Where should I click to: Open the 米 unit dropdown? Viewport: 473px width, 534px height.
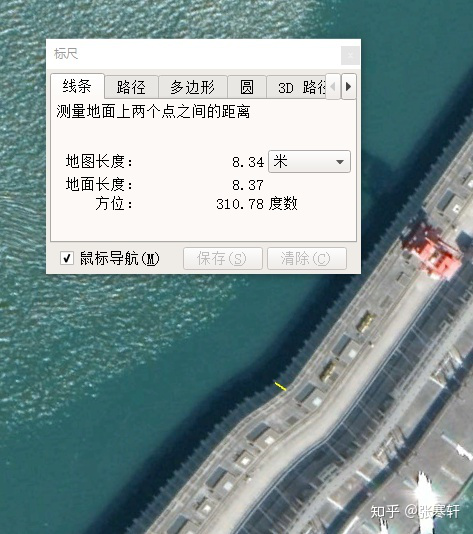[x=309, y=161]
